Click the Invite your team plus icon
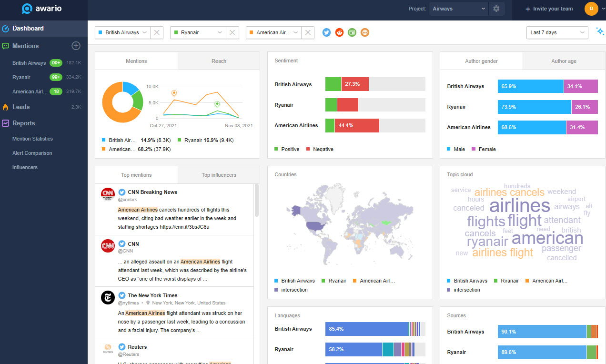Viewport: 606px width, 364px height. pyautogui.click(x=527, y=9)
